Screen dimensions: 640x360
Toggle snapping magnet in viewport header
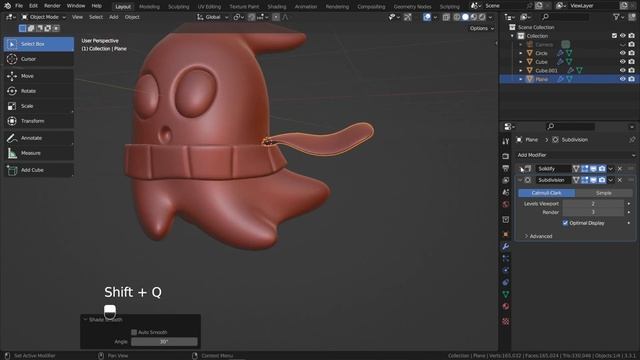251,17
